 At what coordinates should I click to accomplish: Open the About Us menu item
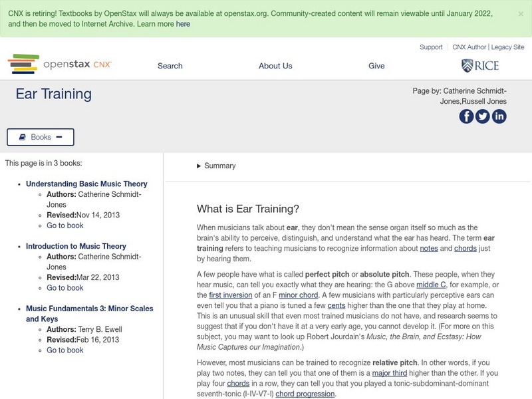coord(275,66)
